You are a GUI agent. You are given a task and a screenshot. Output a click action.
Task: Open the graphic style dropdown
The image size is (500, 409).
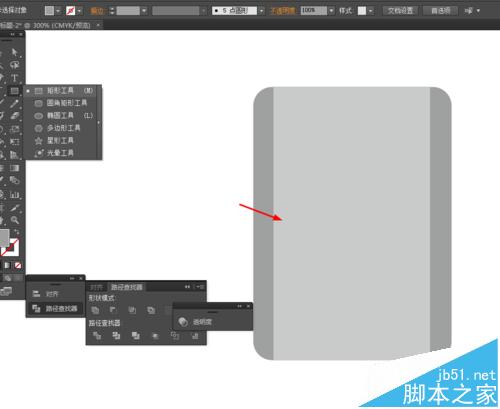[x=370, y=11]
